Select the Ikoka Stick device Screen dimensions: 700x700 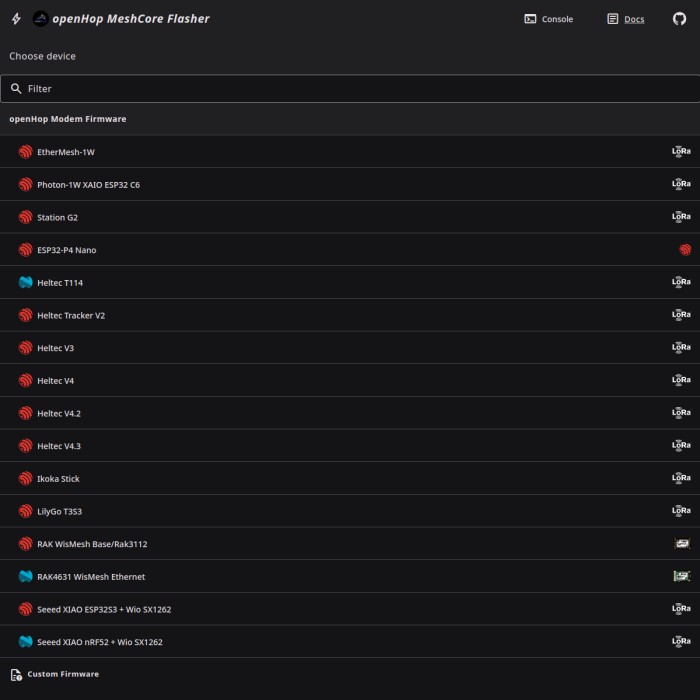tap(350, 478)
